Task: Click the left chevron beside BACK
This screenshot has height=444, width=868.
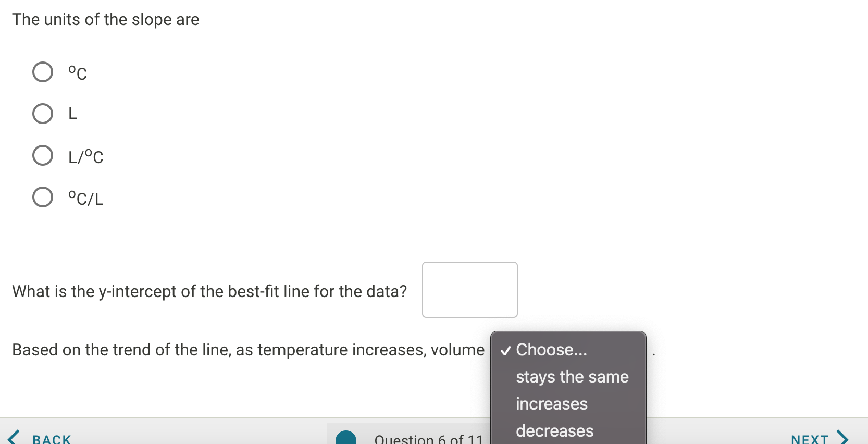Action: [x=13, y=437]
